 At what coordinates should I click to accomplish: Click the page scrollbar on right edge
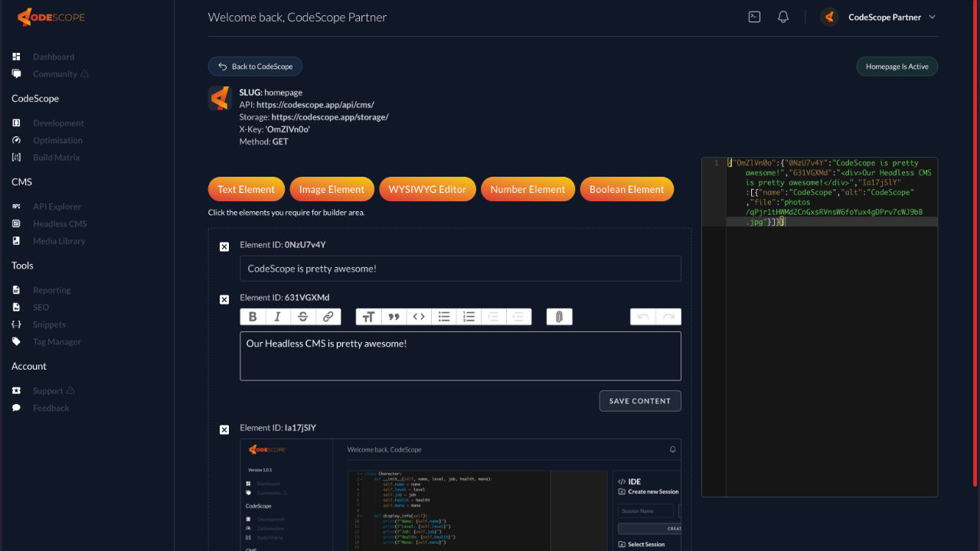(x=975, y=243)
